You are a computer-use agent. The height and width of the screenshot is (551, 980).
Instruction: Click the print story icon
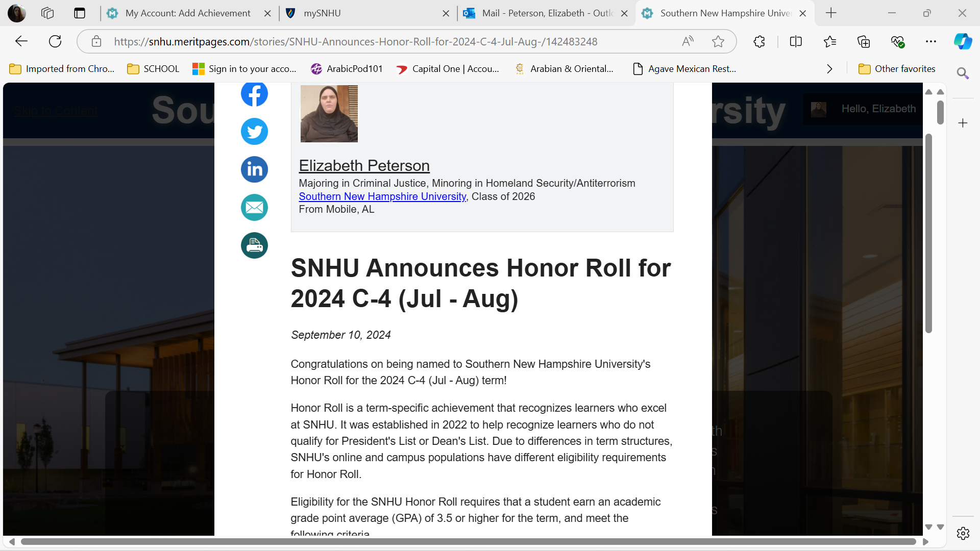click(x=254, y=245)
